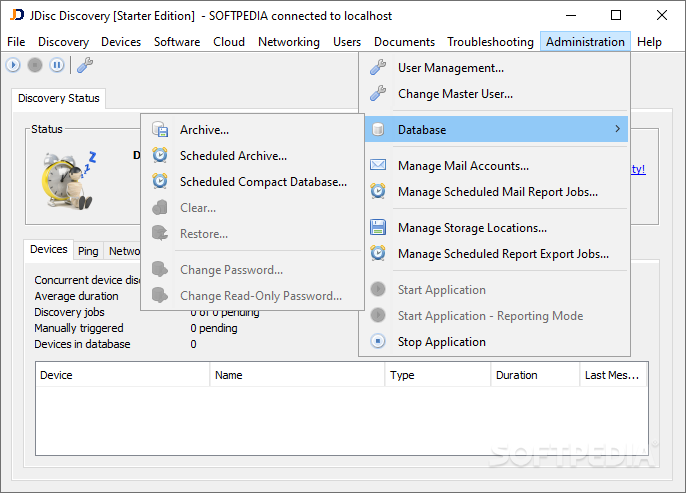Click the wrench icon beside Change Master User
Image resolution: width=686 pixels, height=493 pixels.
coord(378,94)
